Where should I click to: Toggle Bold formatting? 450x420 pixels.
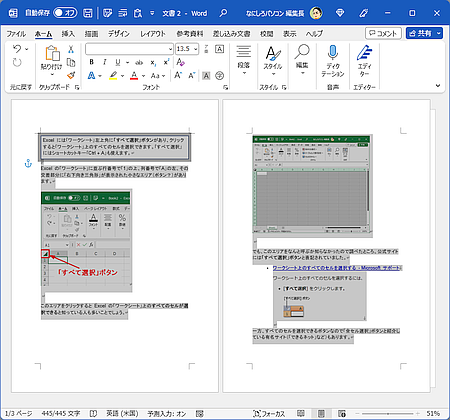point(92,62)
